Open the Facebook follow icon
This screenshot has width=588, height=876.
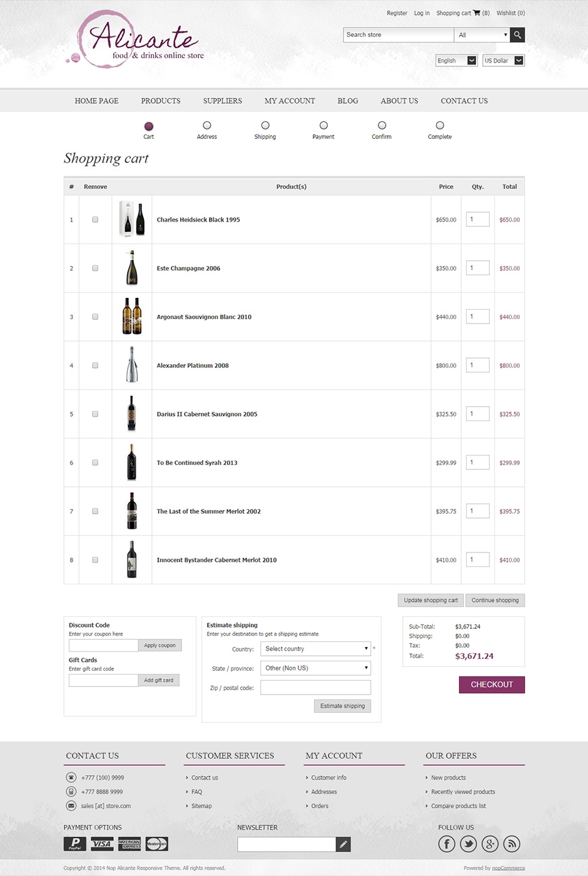click(x=447, y=844)
